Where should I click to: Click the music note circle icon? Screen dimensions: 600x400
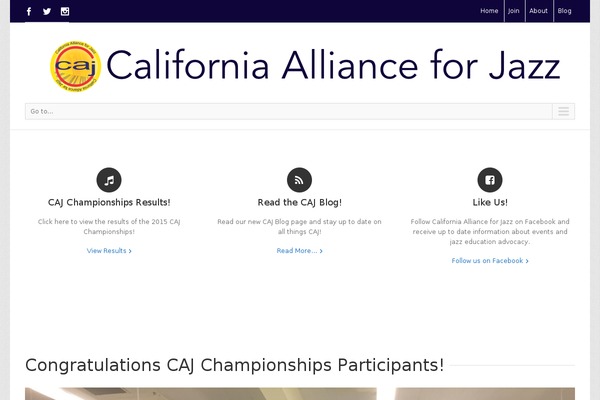tap(109, 180)
